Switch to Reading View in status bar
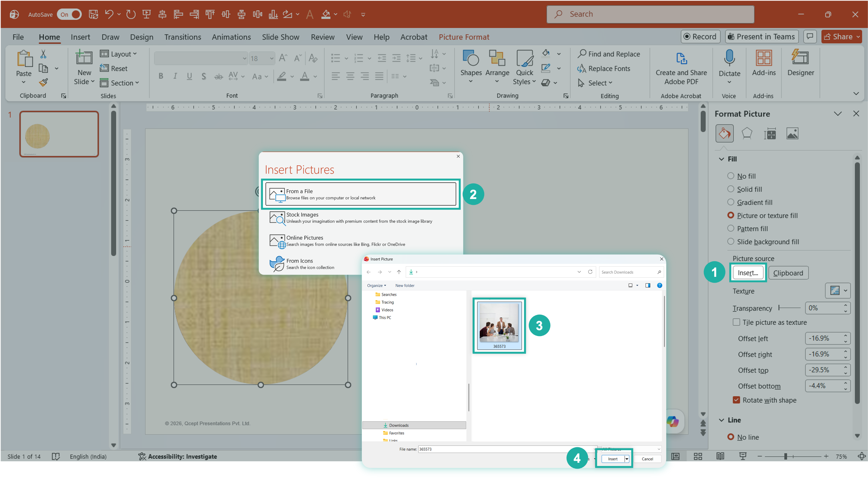 720,456
